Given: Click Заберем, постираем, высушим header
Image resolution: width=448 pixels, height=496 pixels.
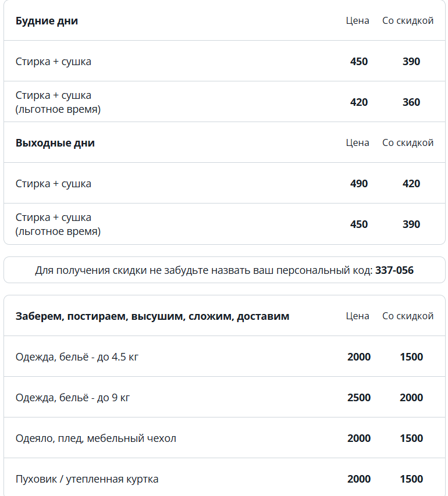Looking at the screenshot, I should tap(152, 316).
